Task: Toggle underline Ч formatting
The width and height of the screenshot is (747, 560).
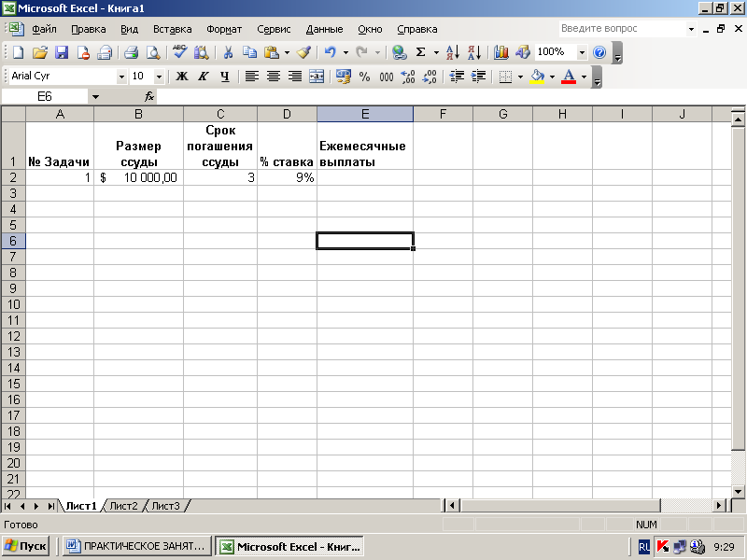Action: (x=225, y=77)
